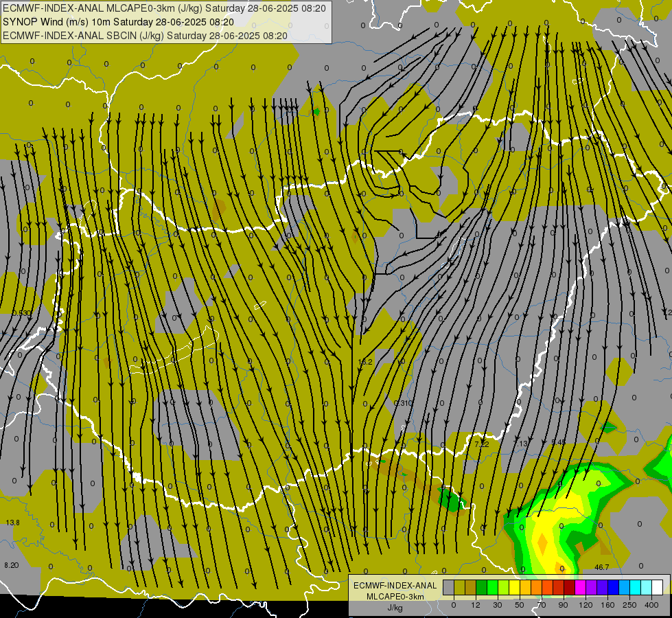The width and height of the screenshot is (672, 618).
Task: Pick the yellow-green legend swatch
Action: point(504,587)
